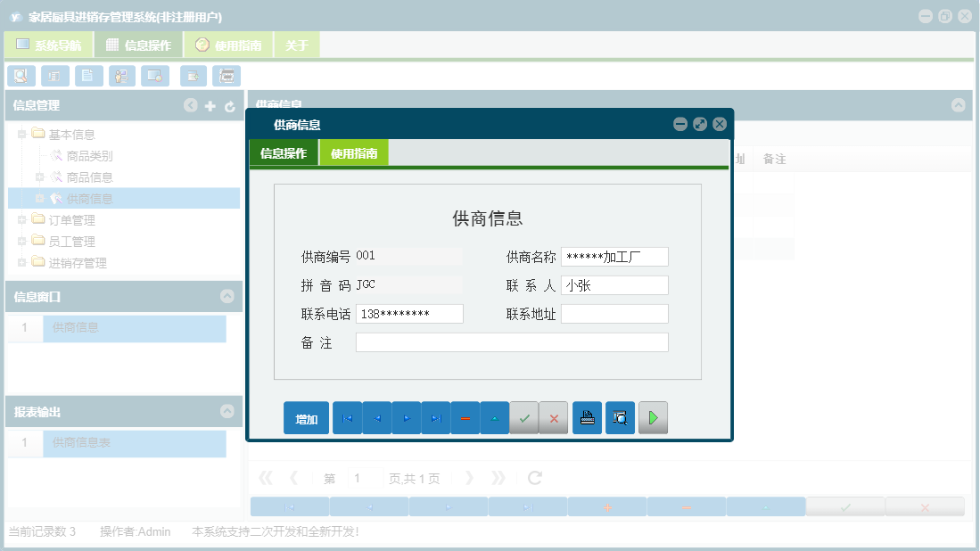This screenshot has height=551, width=980.
Task: Cancel changes with the red X button
Action: [x=554, y=418]
